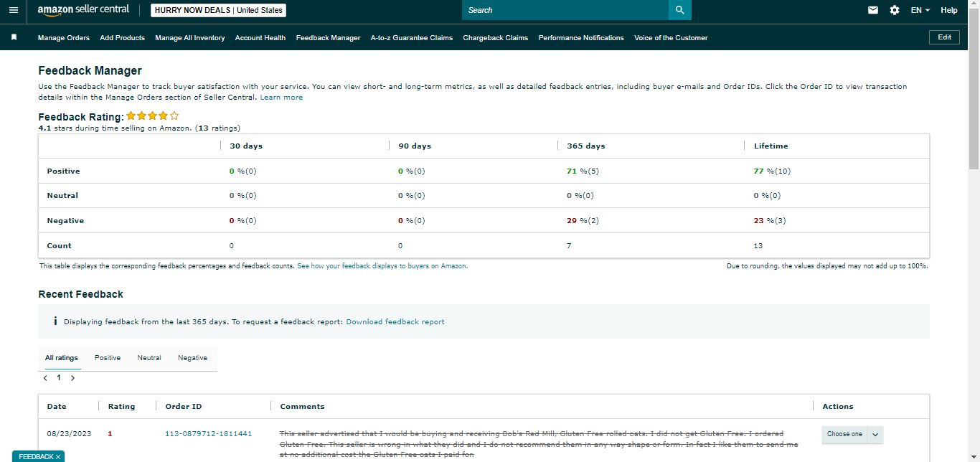Click the Negative row label in table
The height and width of the screenshot is (462, 980).
click(65, 220)
